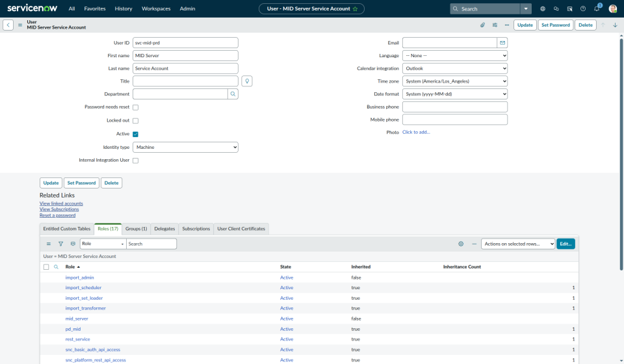Open the History menu

(123, 8)
